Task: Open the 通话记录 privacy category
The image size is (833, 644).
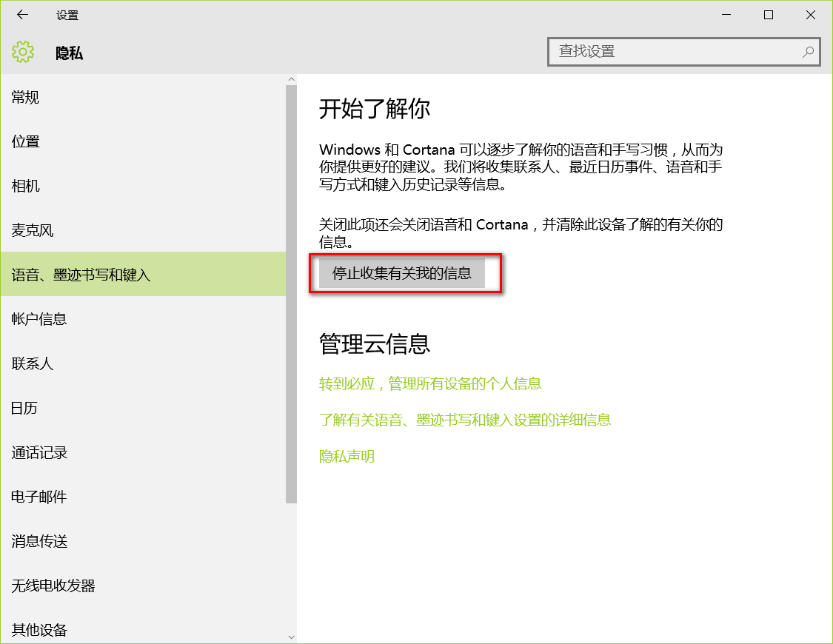Action: pos(143,453)
